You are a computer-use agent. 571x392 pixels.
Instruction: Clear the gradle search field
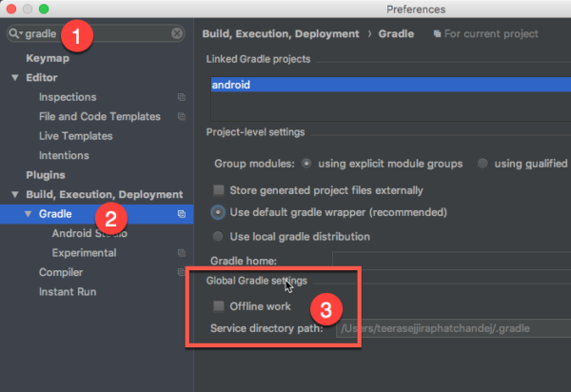click(177, 33)
